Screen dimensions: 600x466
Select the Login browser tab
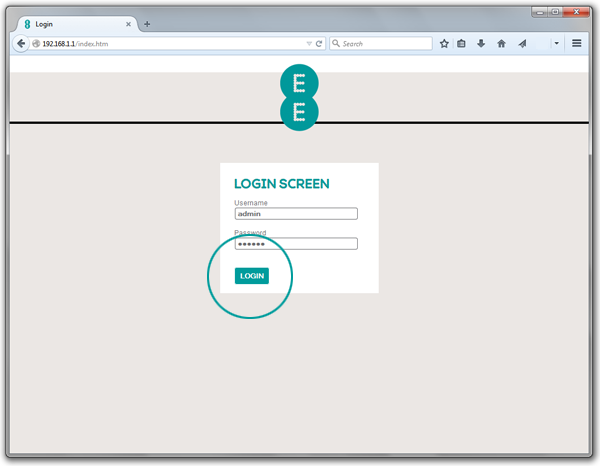[x=78, y=24]
